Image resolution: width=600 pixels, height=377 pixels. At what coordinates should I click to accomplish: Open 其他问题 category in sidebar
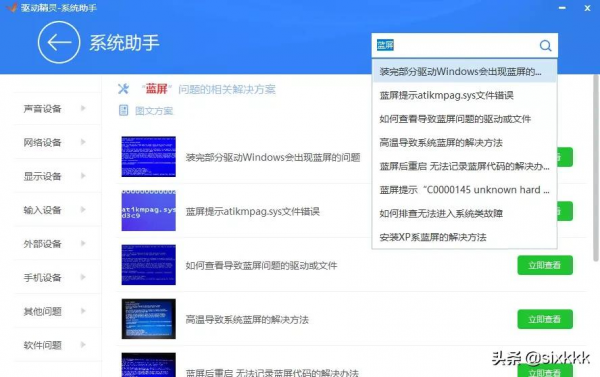tap(57, 311)
